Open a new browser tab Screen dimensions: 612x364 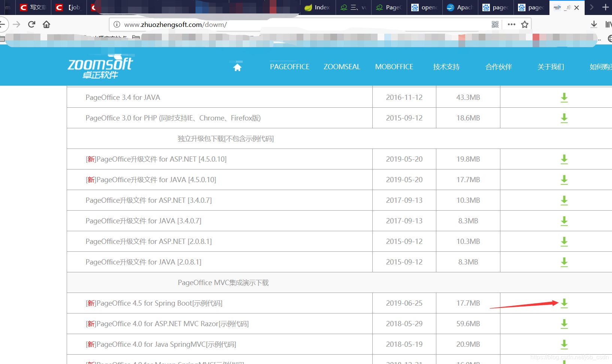(605, 7)
